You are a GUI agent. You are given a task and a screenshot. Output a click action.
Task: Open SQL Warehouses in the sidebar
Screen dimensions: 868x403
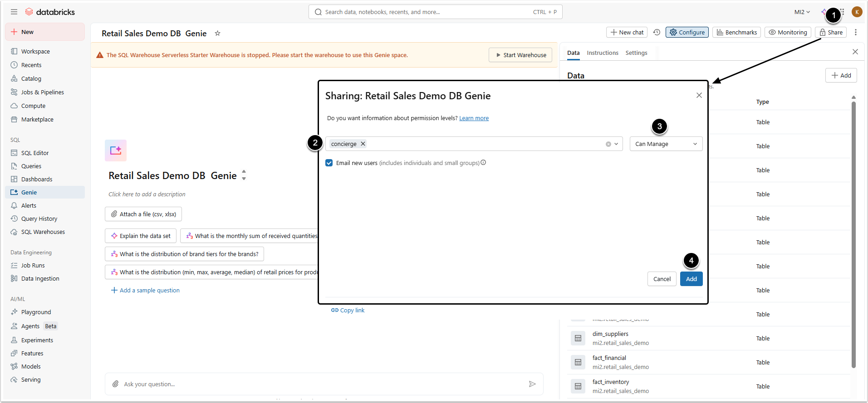[x=43, y=232]
